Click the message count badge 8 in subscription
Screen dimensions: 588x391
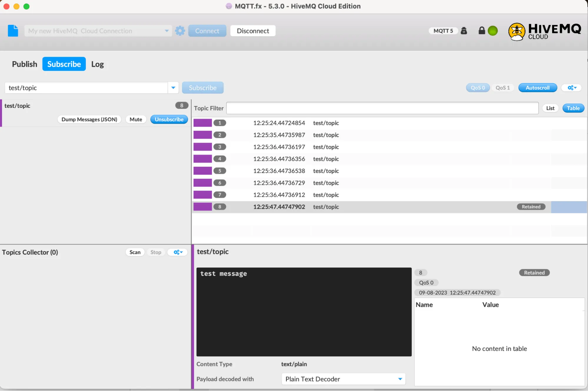point(181,105)
